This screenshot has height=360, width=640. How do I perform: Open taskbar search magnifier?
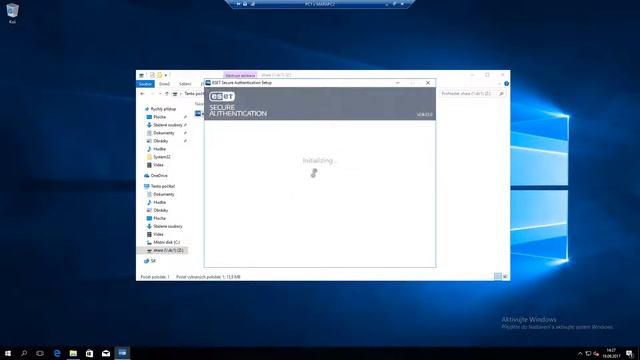[x=24, y=353]
